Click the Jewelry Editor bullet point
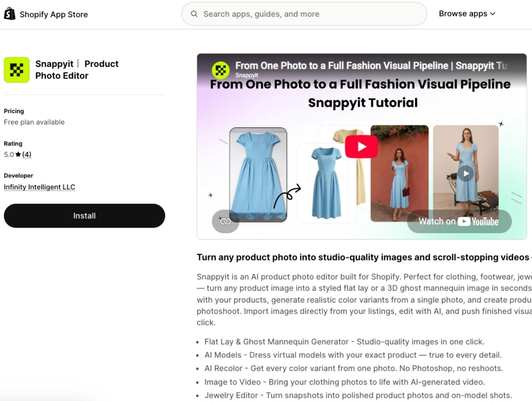Image resolution: width=532 pixels, height=401 pixels. [x=358, y=395]
